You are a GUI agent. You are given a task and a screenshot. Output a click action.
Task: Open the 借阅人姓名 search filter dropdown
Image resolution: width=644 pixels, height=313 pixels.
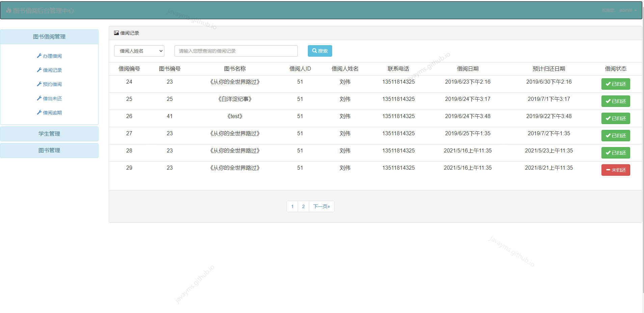[139, 51]
